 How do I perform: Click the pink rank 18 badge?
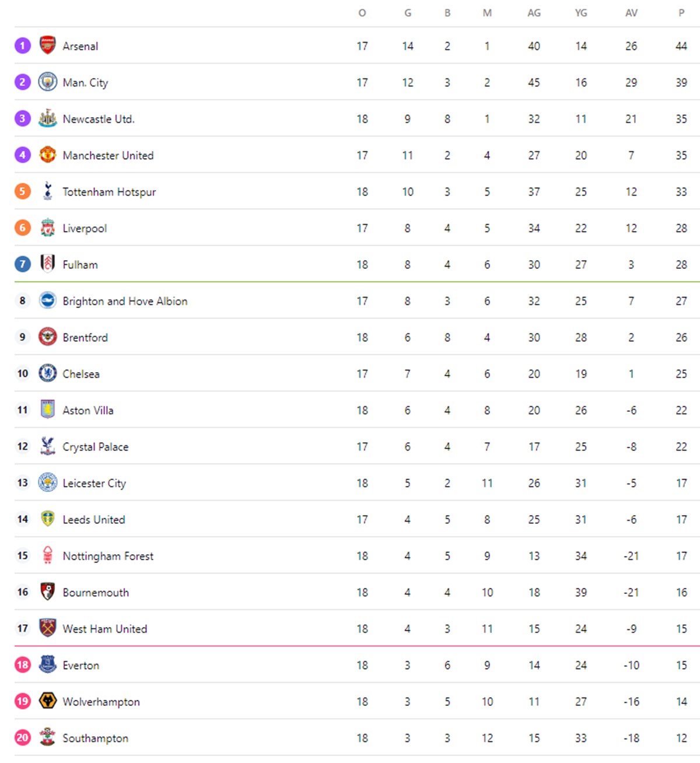point(23,664)
